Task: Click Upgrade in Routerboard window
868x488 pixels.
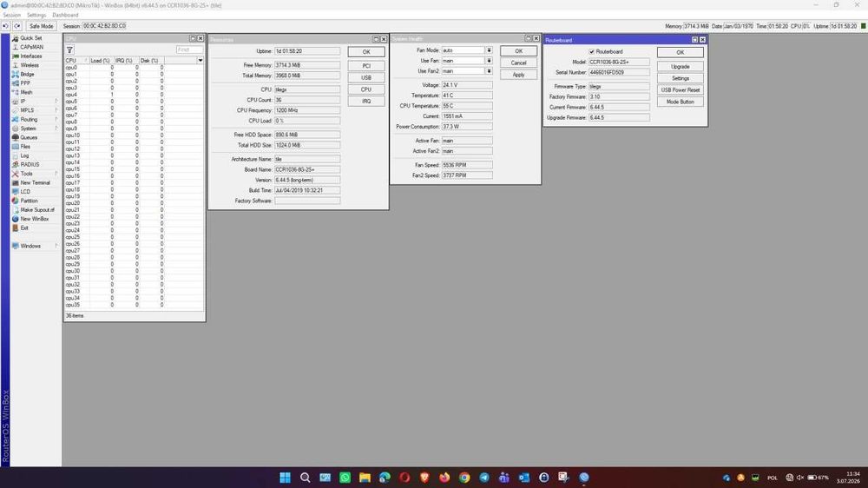Action: [681, 67]
